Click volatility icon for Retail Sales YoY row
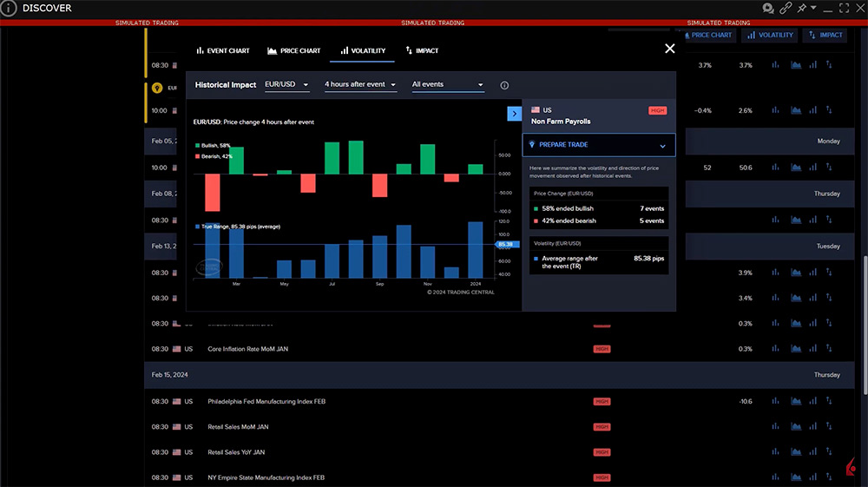 813,452
